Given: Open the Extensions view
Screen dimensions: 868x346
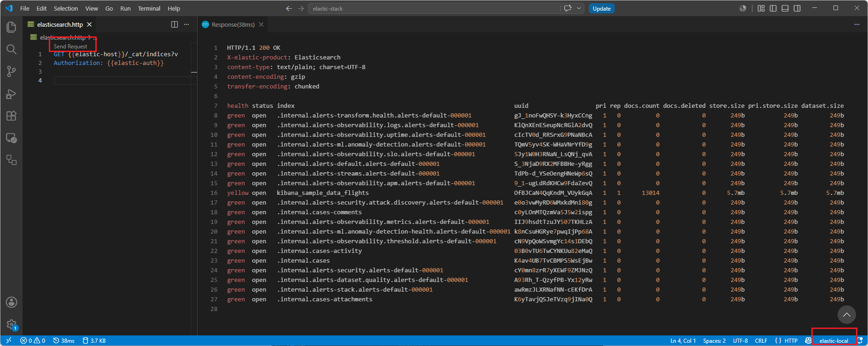Looking at the screenshot, I should (x=12, y=116).
